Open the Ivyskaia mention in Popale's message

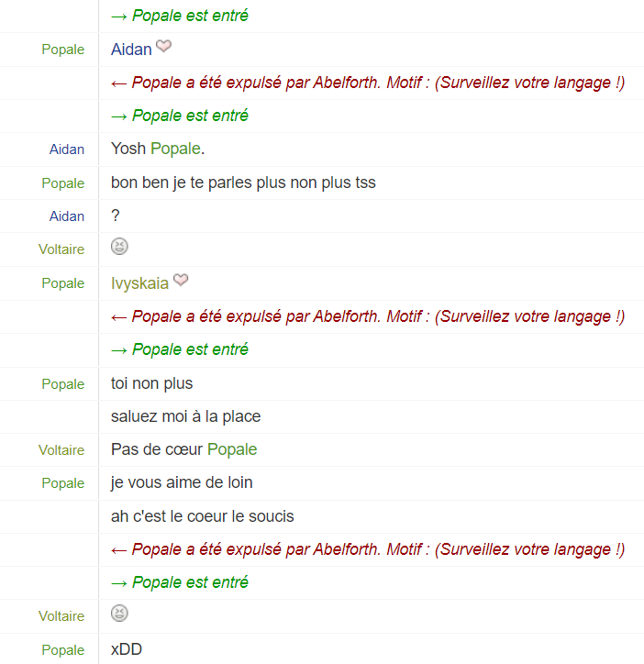(139, 283)
